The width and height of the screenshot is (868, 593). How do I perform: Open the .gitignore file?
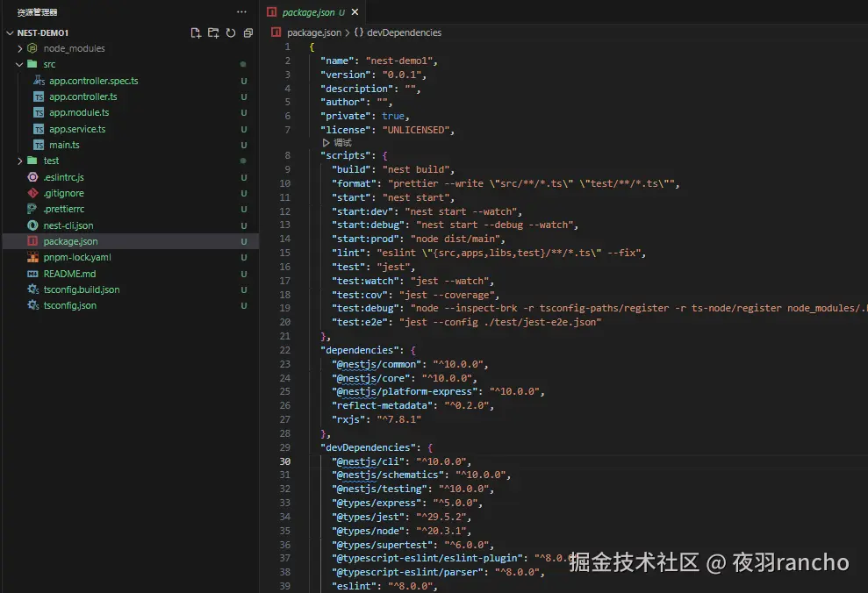[x=64, y=194]
